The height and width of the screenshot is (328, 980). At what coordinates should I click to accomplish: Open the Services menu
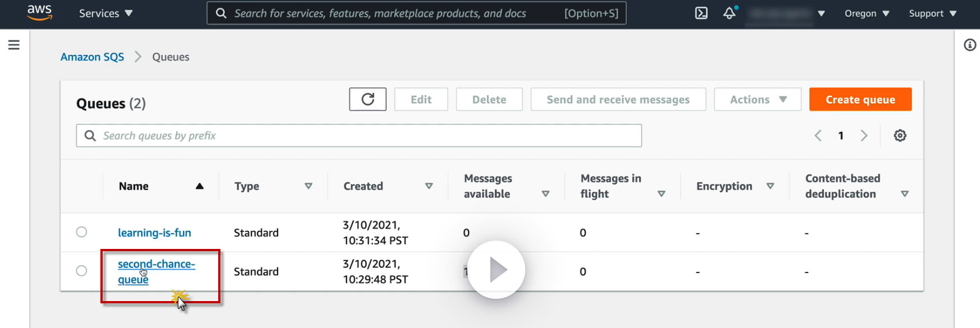tap(105, 13)
